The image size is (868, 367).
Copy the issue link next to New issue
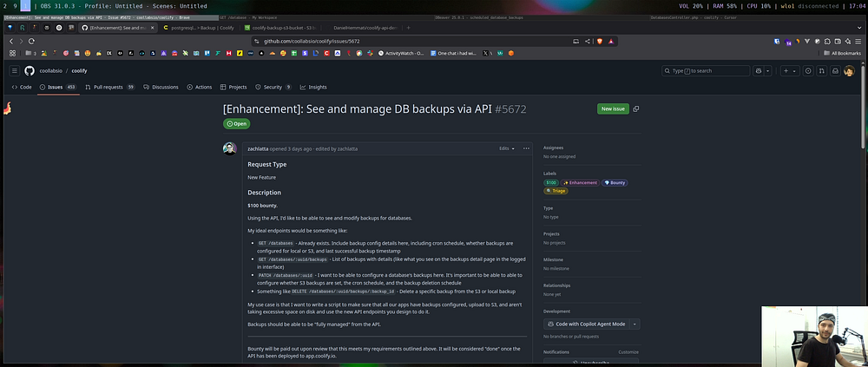pyautogui.click(x=635, y=109)
